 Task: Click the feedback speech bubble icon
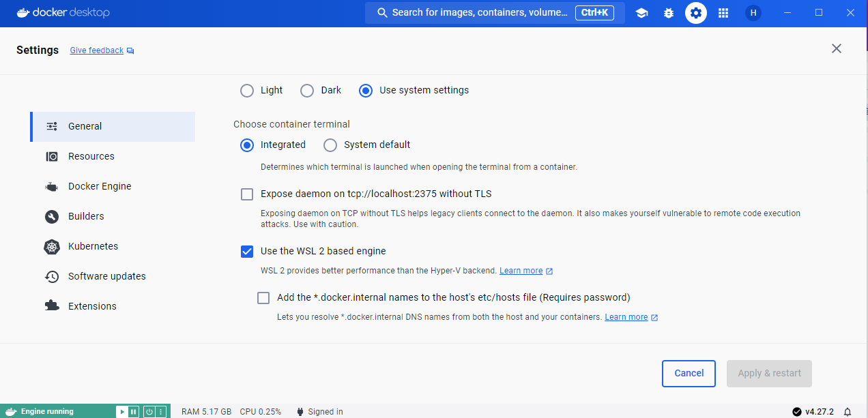pyautogui.click(x=130, y=50)
